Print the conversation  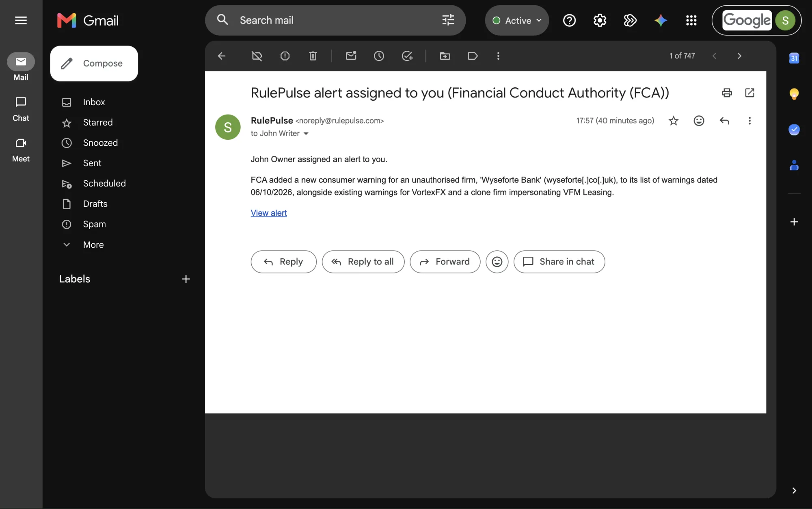[727, 93]
